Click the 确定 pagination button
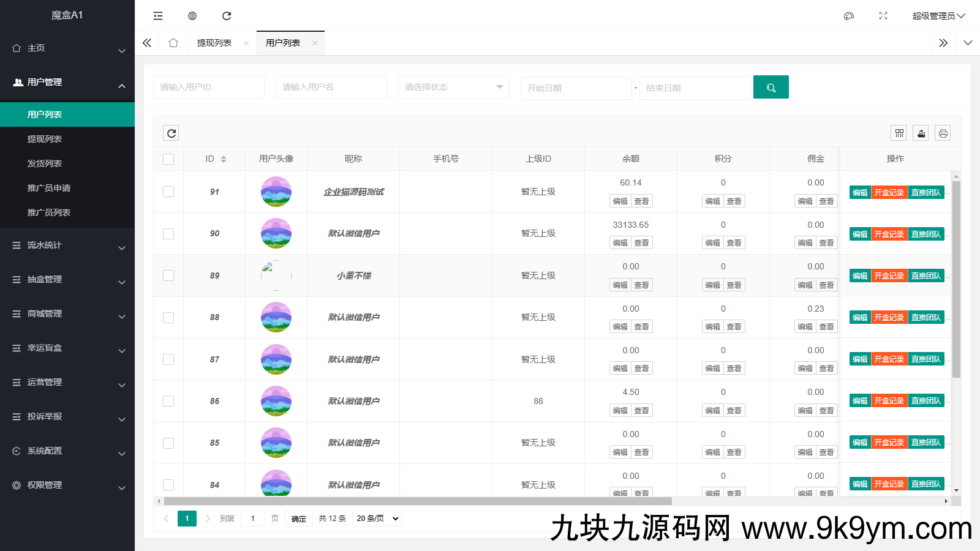 click(299, 519)
